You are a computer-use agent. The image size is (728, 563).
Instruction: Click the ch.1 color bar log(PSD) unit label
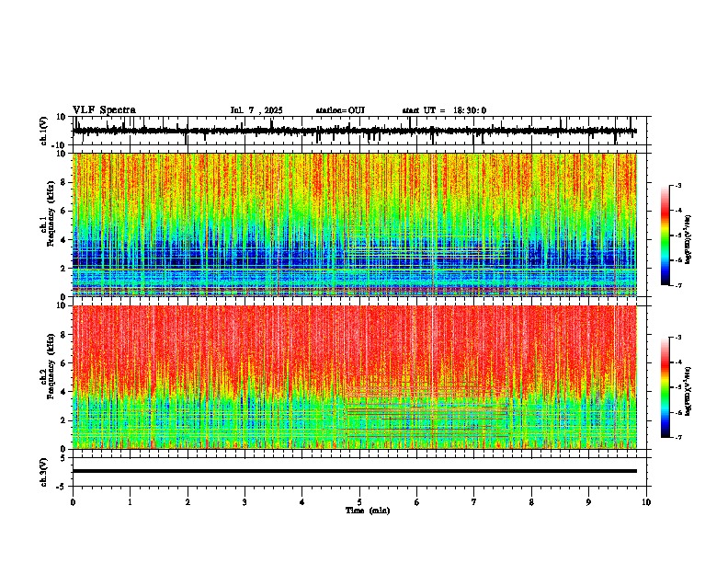688,240
